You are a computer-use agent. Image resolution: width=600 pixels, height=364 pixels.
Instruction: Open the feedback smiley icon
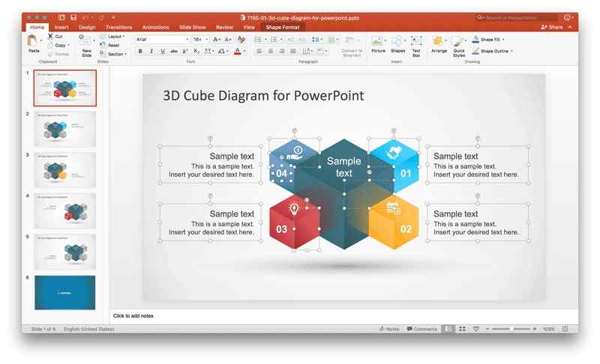(568, 17)
